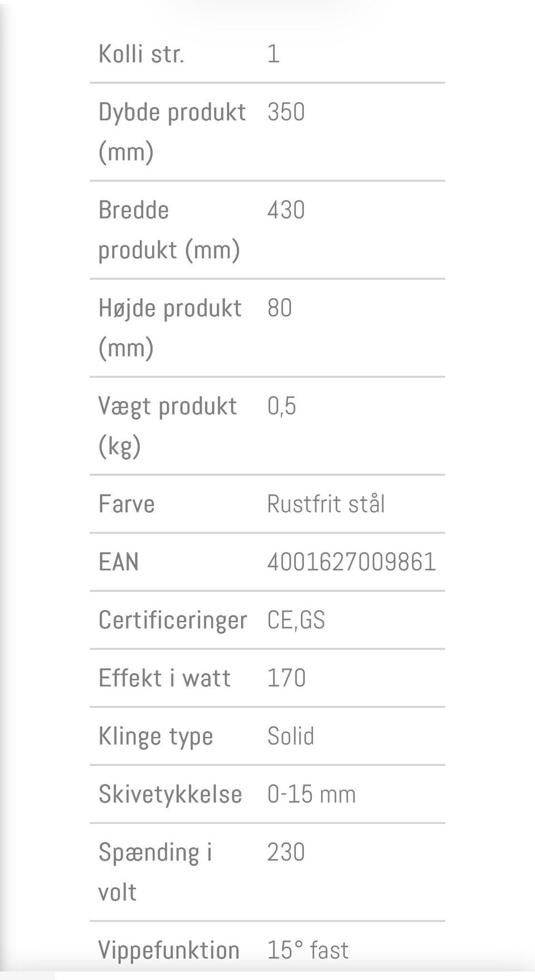This screenshot has width=535, height=980.
Task: Click the "Certificeringer" label
Action: [x=172, y=620]
